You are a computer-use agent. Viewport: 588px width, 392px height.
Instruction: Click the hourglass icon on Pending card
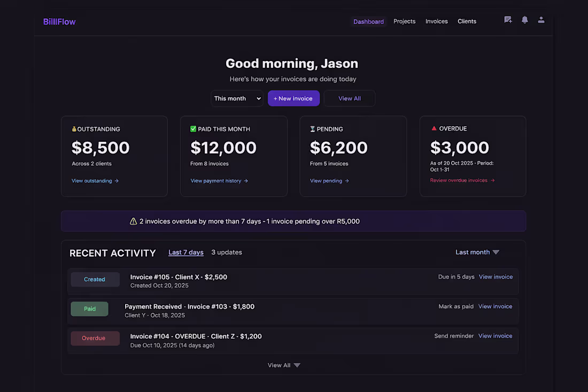tap(313, 129)
